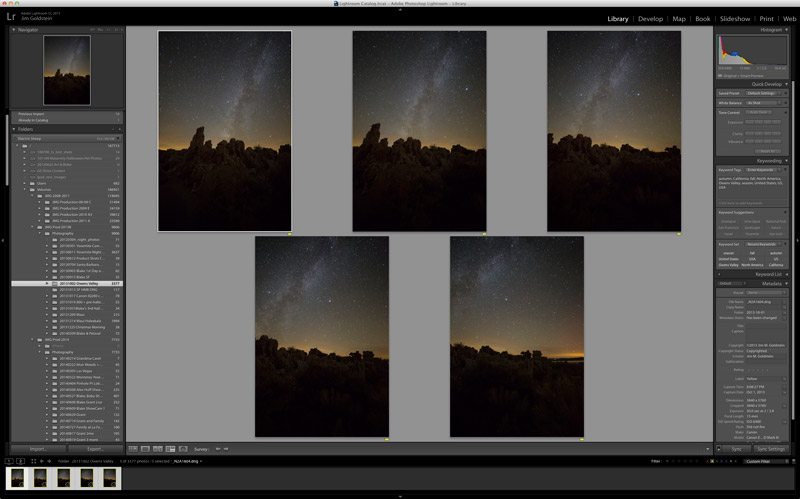Image resolution: width=800 pixels, height=499 pixels.
Task: Collapse the Folders panel
Action: 14,129
